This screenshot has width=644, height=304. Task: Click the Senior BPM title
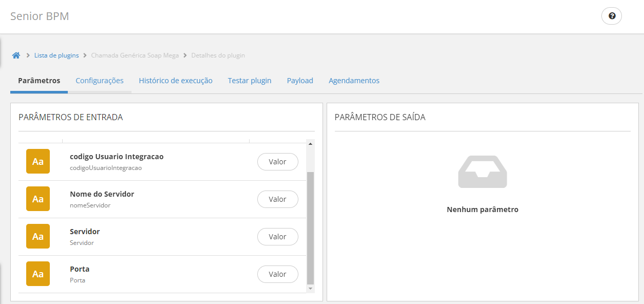click(x=40, y=16)
